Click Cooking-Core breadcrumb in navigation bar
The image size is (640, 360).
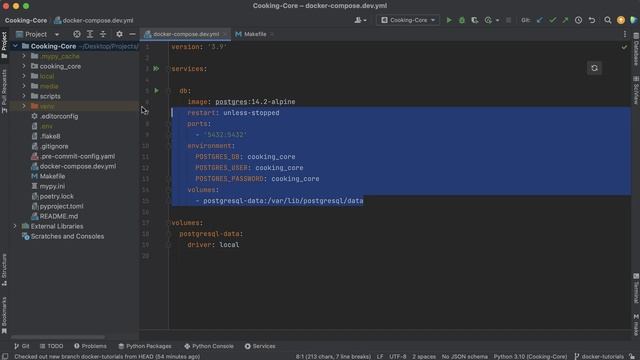[26, 20]
